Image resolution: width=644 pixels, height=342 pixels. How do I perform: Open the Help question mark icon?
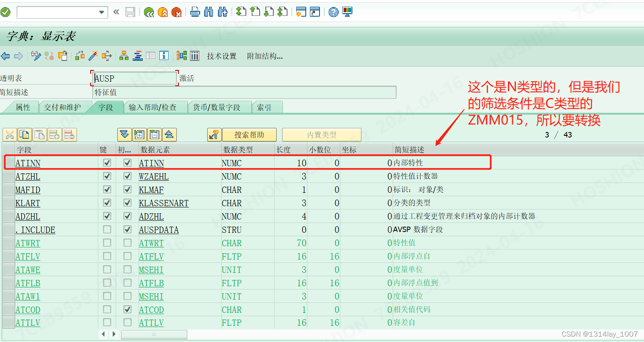(x=333, y=12)
